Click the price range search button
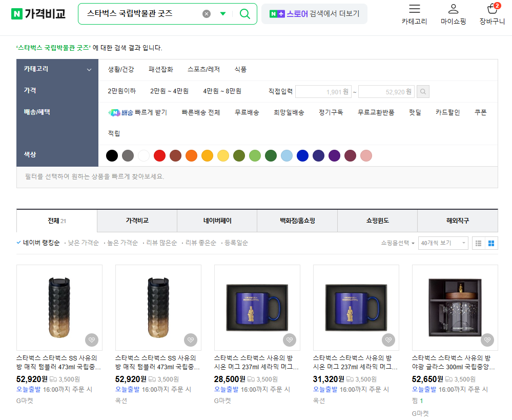The width and height of the screenshot is (512, 420). (x=423, y=92)
